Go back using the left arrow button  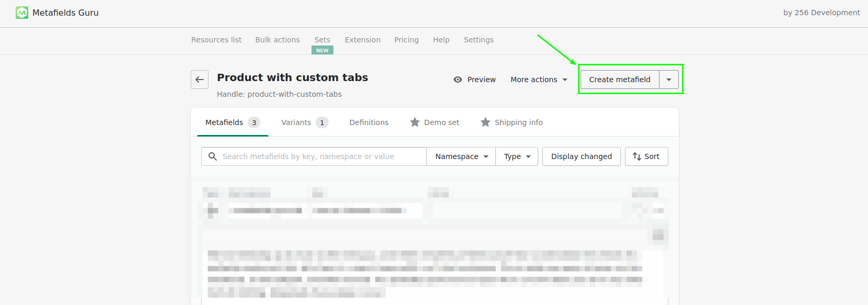pyautogui.click(x=200, y=80)
